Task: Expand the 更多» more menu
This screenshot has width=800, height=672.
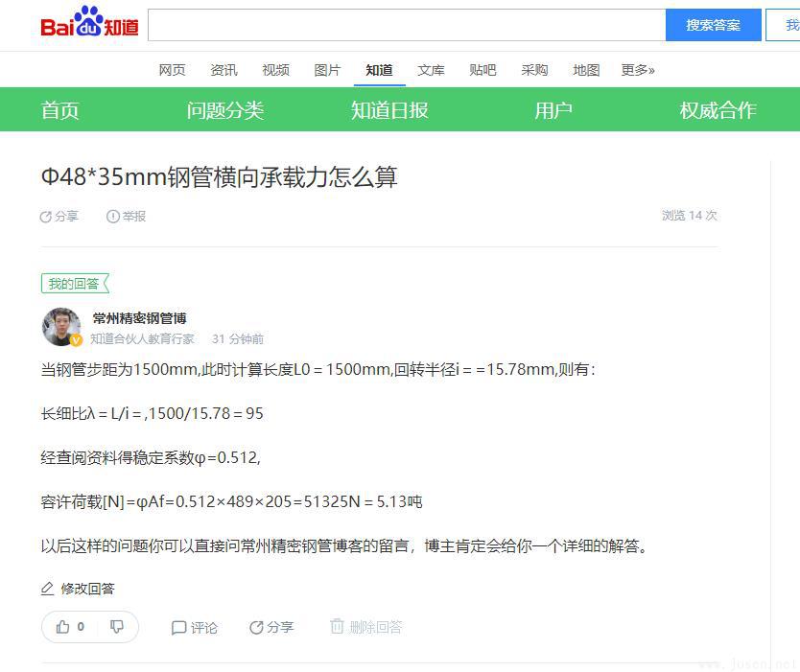Action: click(638, 70)
